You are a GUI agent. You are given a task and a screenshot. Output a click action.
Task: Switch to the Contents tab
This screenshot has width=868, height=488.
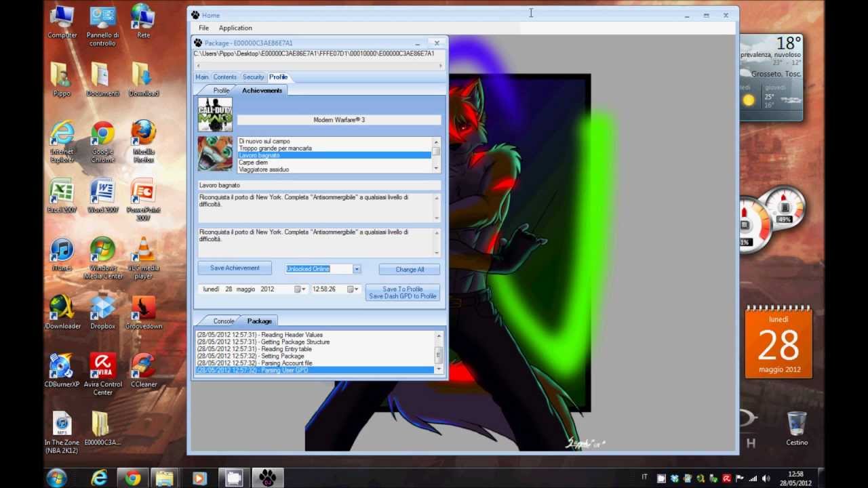[x=225, y=77]
